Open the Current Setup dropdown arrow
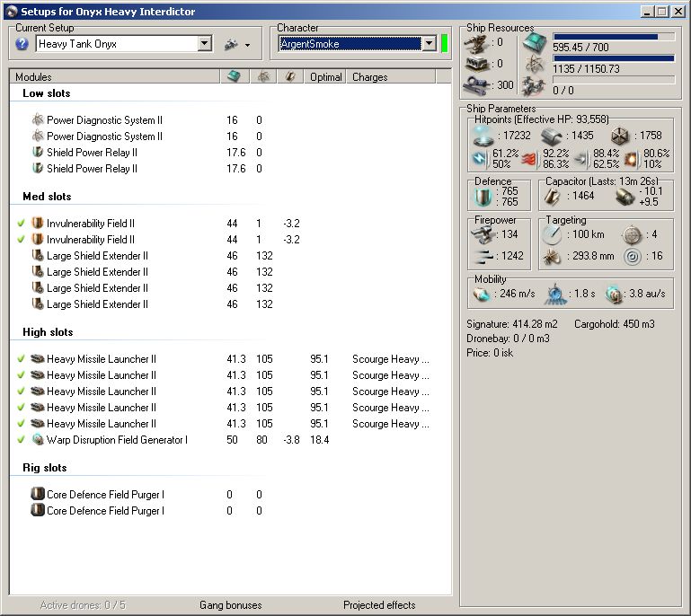Image resolution: width=691 pixels, height=616 pixels. coord(204,44)
